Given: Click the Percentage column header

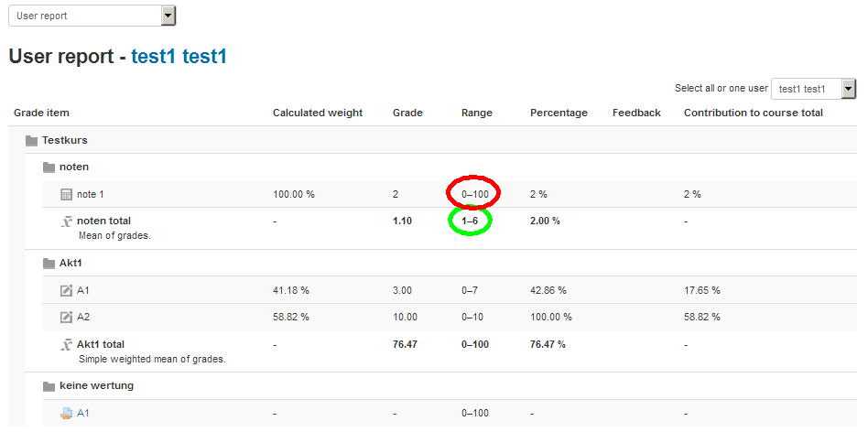Looking at the screenshot, I should pyautogui.click(x=559, y=113).
